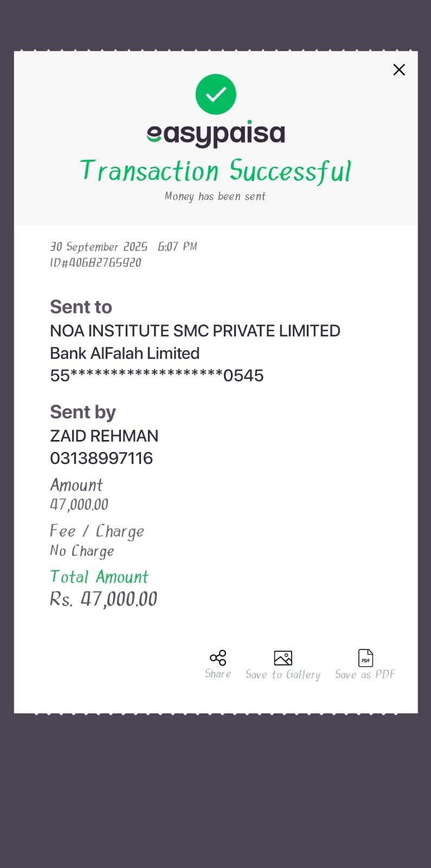
Task: Tap the masked account number ending 0545
Action: [157, 375]
